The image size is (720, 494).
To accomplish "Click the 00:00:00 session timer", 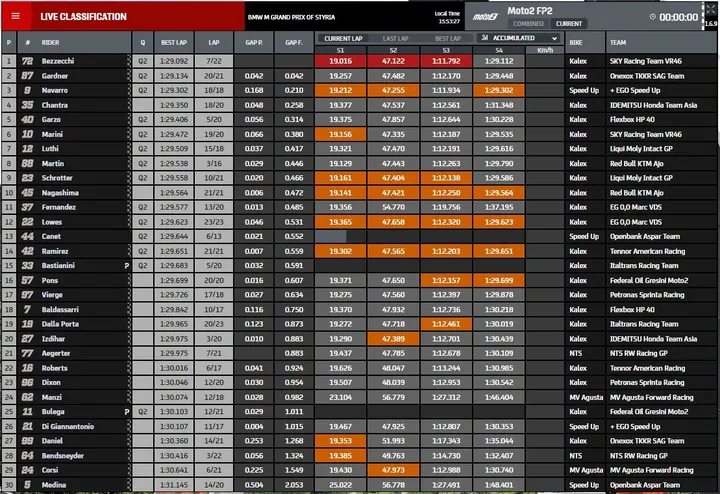I will [679, 17].
